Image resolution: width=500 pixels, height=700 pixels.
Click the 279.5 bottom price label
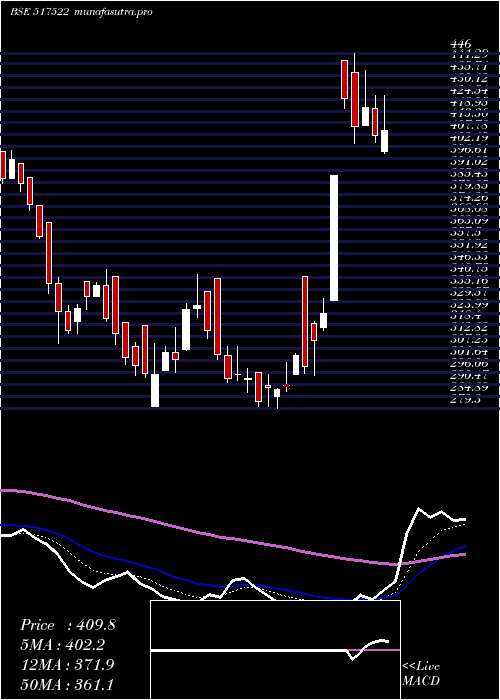coord(467,400)
